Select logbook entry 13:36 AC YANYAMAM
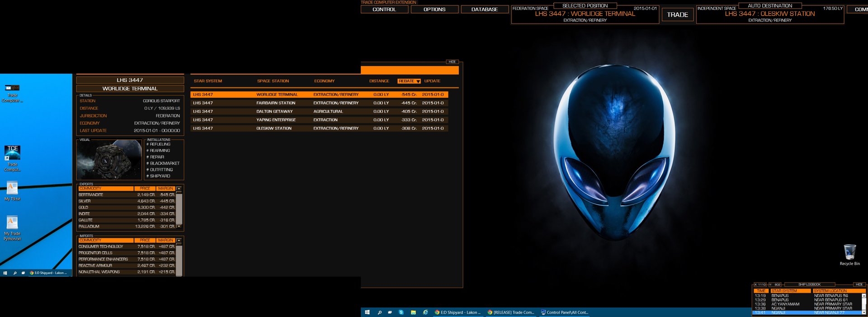Screen dimensions: 868x317 [807, 304]
